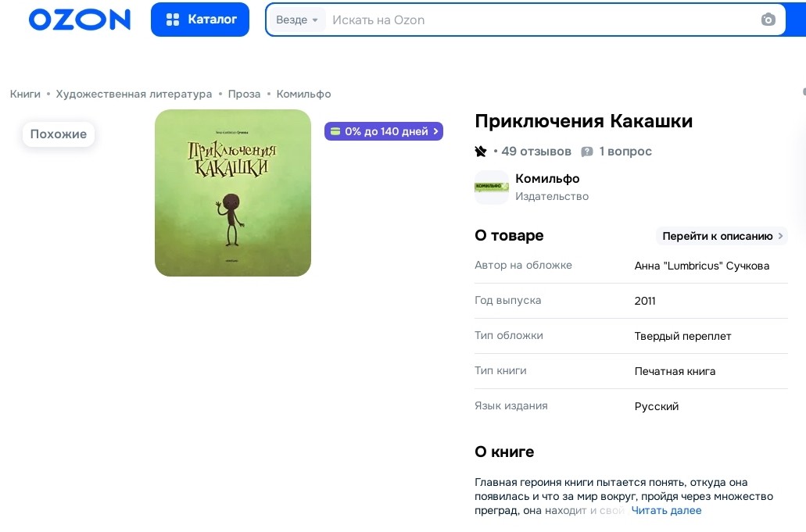
Task: Click chevron next to Перейти к описанию
Action: [780, 236]
